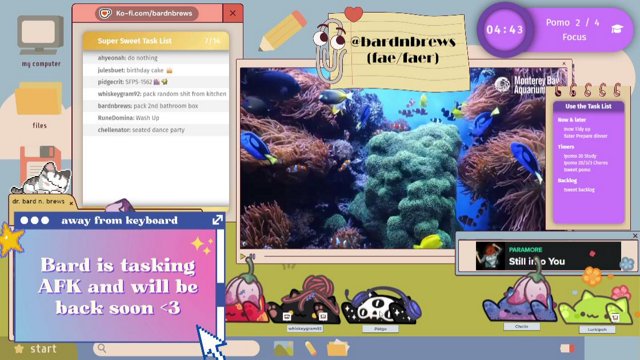The height and width of the screenshot is (360, 640).
Task: Click the taskbar search field
Action: [x=176, y=349]
